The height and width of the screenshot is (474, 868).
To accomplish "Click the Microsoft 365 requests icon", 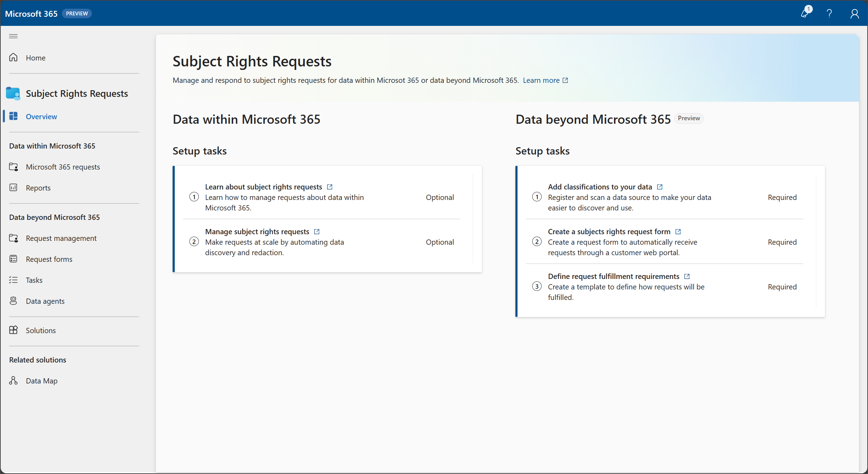I will (x=14, y=166).
